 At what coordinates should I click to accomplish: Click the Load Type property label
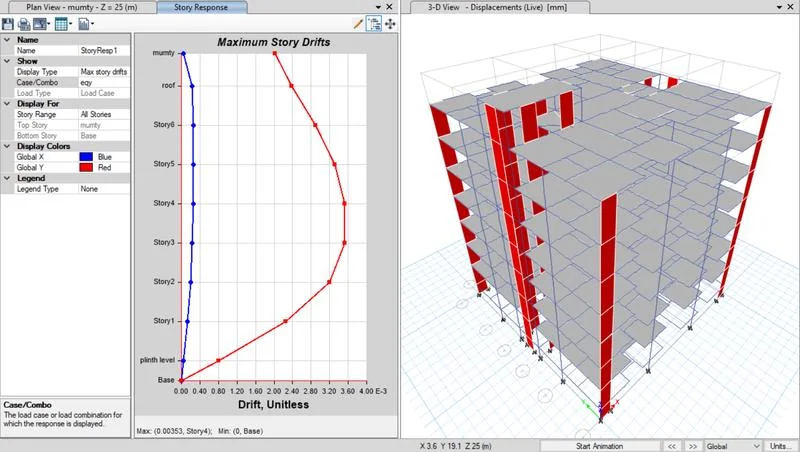(x=34, y=93)
